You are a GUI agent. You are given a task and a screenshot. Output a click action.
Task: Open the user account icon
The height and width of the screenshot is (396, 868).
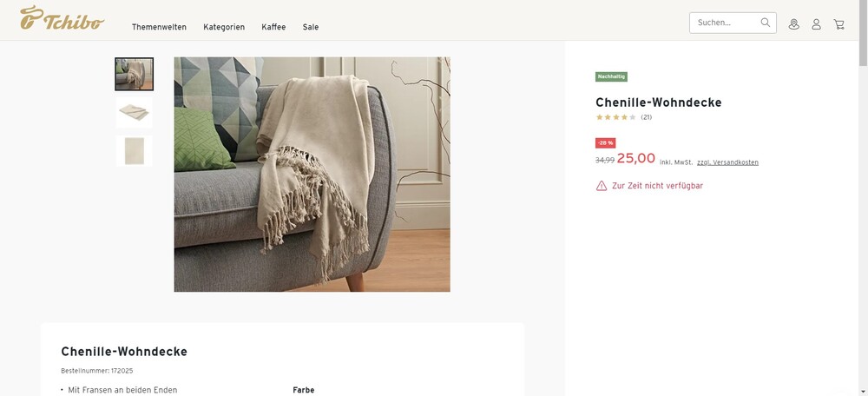coord(816,23)
